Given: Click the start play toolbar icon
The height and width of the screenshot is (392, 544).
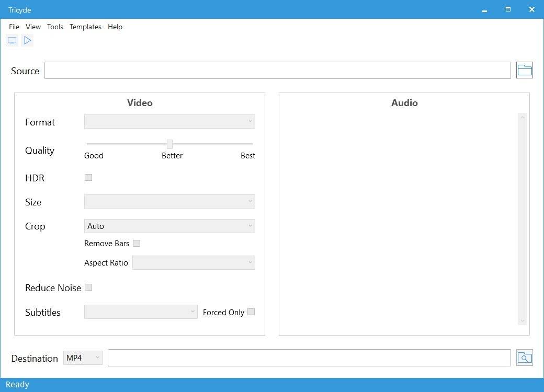Looking at the screenshot, I should click(27, 40).
